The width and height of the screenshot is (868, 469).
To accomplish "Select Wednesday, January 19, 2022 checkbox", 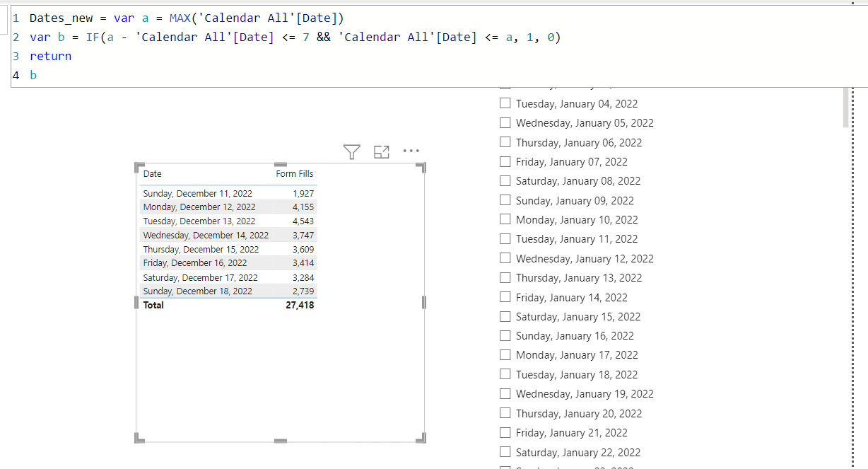I will point(505,393).
